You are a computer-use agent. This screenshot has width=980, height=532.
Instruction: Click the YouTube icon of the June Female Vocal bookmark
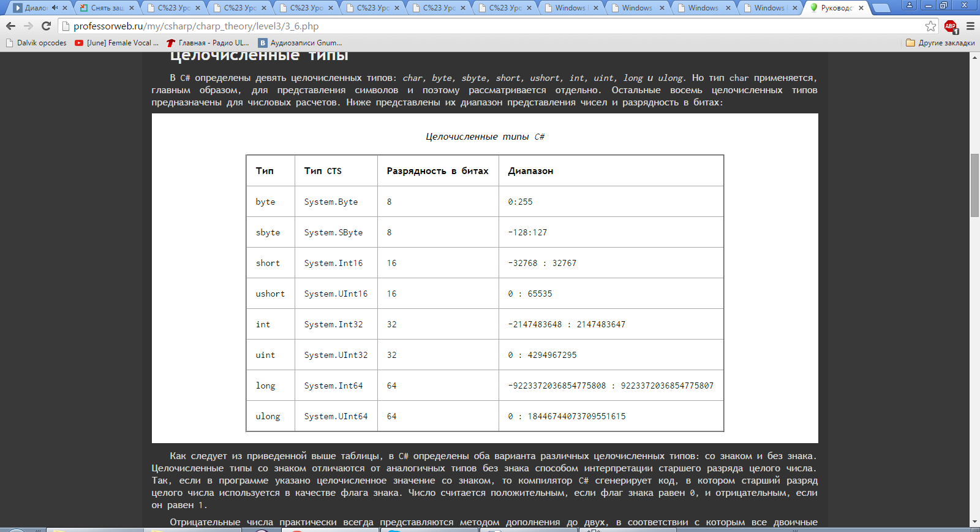pos(79,43)
